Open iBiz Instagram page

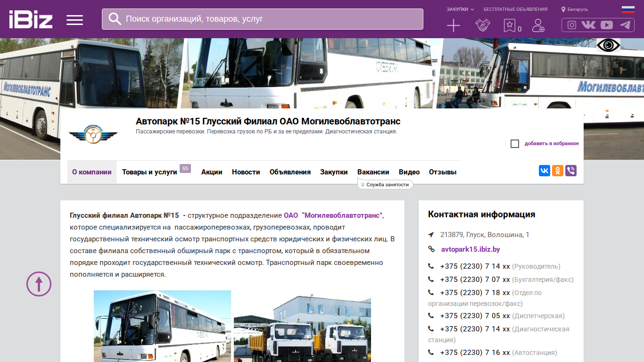[x=572, y=25]
